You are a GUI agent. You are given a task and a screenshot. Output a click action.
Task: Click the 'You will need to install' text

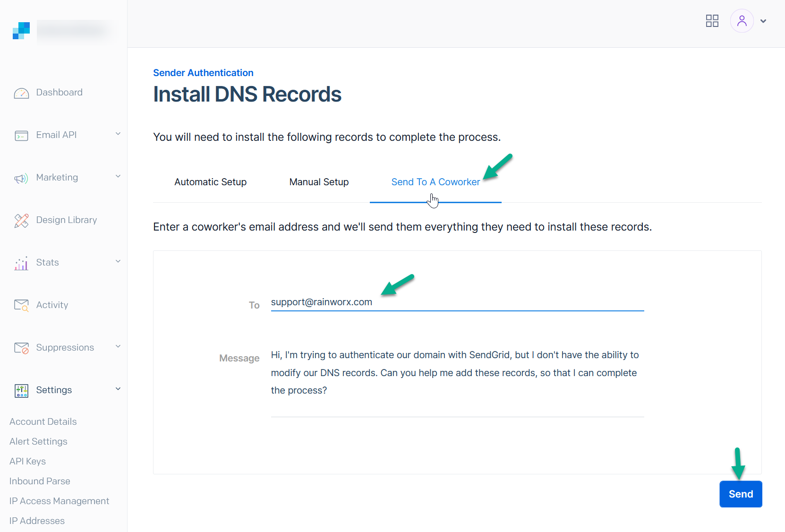(327, 137)
